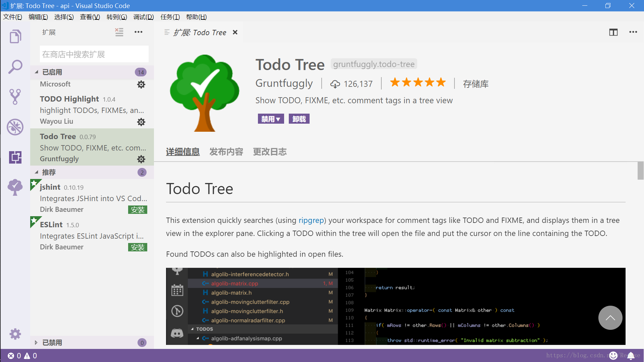
Task: Click the extension preview screenshot
Action: tap(395, 306)
